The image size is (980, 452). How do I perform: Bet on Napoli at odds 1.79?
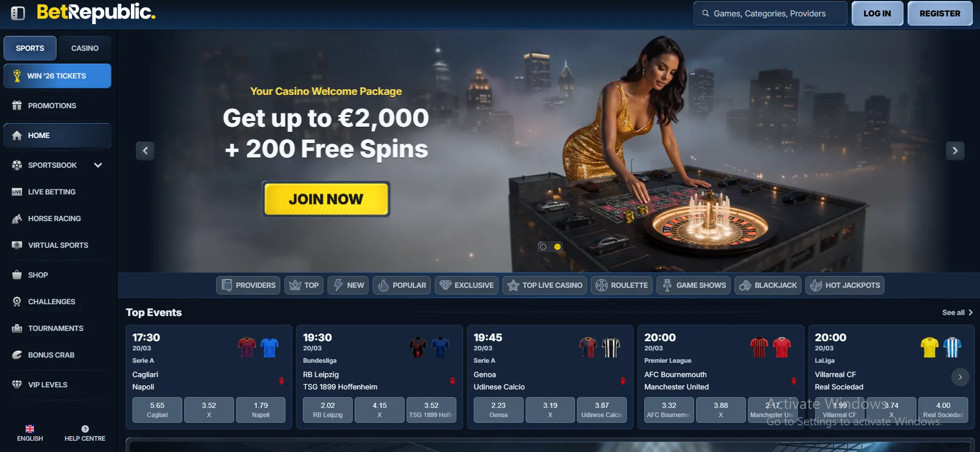(x=261, y=410)
